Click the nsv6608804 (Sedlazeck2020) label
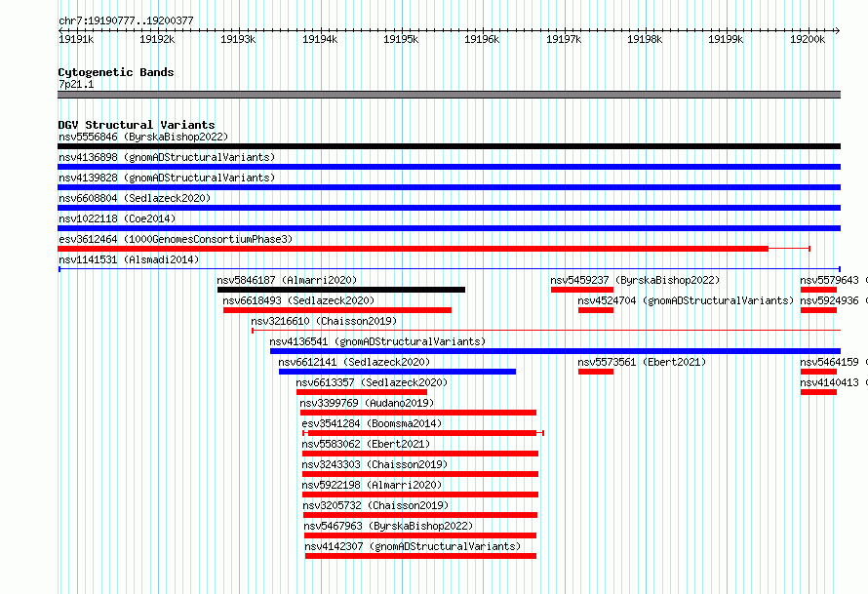Viewport: 868px width, 594px height. tap(135, 198)
